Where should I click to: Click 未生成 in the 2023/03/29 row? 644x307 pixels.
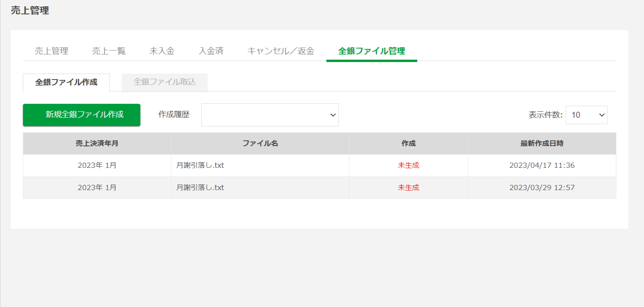point(409,188)
